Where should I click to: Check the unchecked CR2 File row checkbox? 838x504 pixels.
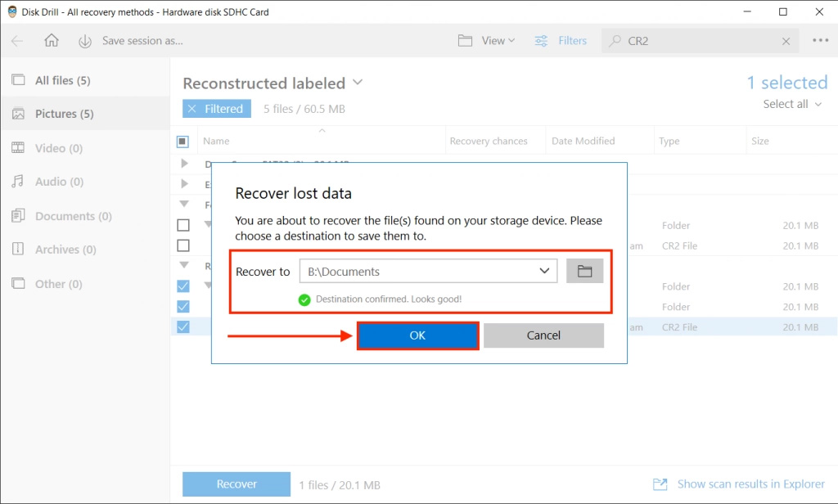pos(183,245)
